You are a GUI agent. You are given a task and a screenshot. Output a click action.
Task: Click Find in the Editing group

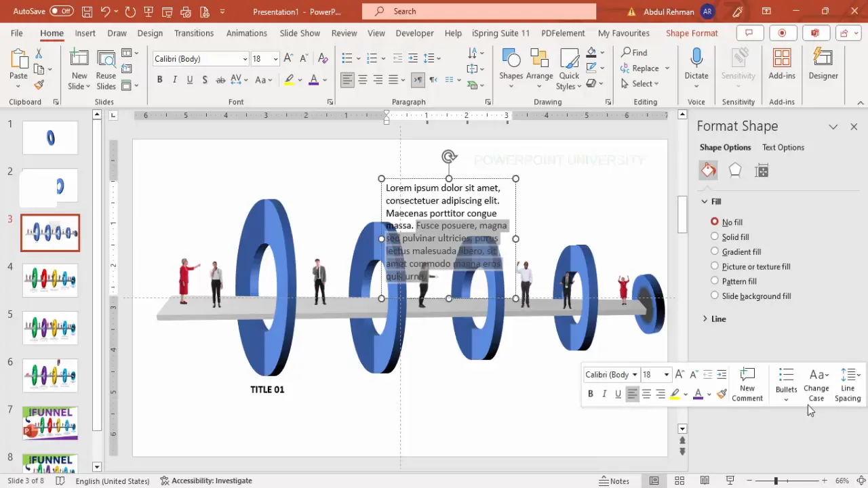tap(634, 53)
